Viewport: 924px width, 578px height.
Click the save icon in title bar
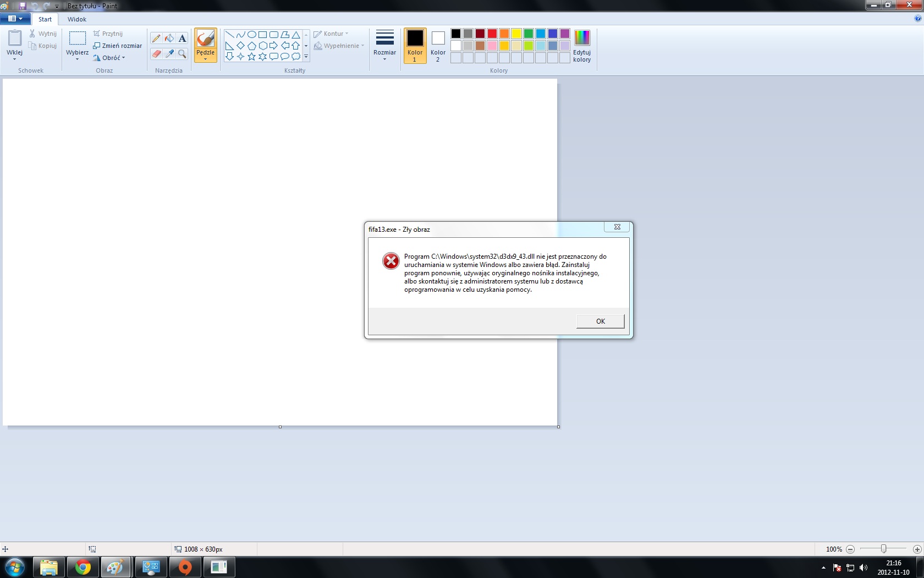pyautogui.click(x=23, y=6)
